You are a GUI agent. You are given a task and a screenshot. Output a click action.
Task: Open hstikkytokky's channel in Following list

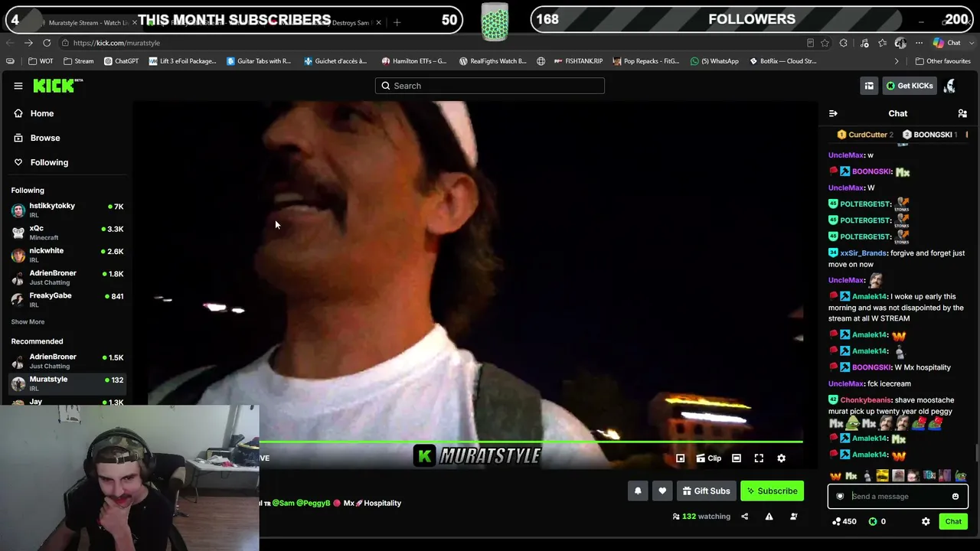(x=67, y=210)
